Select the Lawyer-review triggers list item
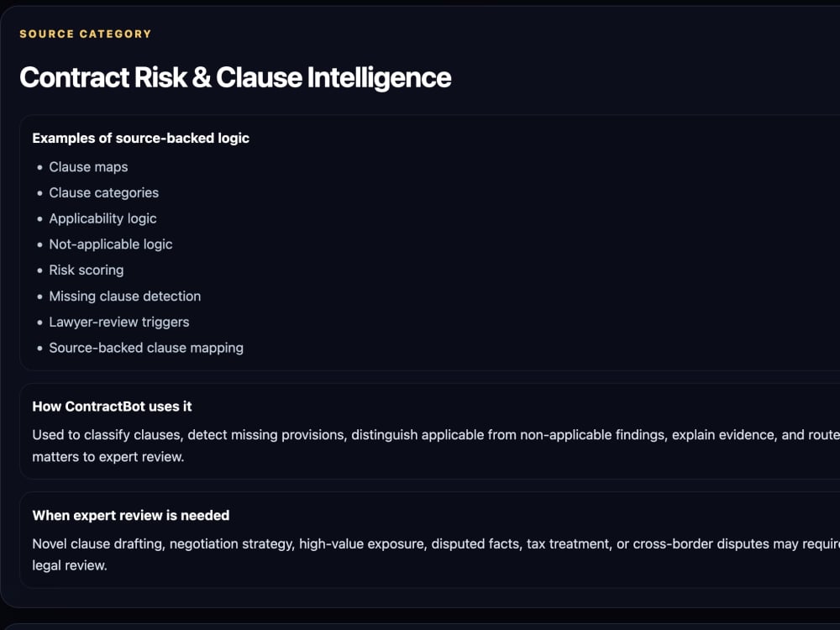Viewport: 840px width, 630px height. (119, 322)
